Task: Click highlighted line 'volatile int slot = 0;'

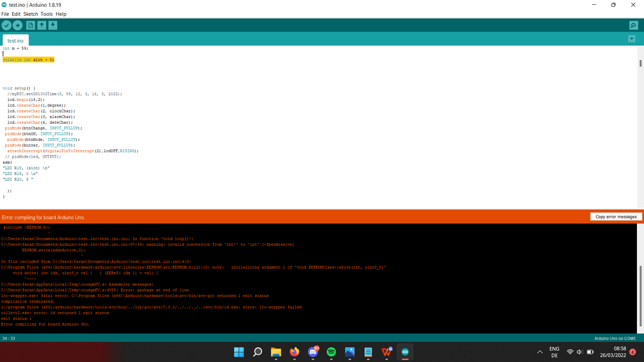Action: pos(28,60)
